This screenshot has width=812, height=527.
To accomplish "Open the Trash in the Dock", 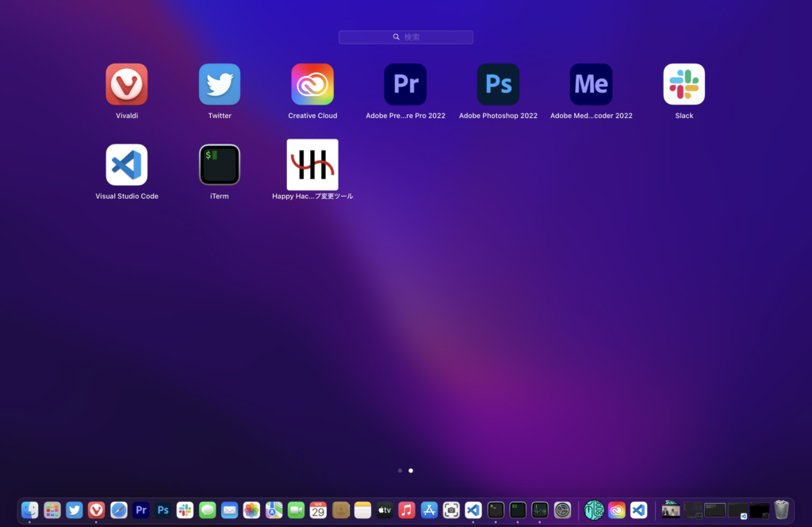I will [781, 510].
